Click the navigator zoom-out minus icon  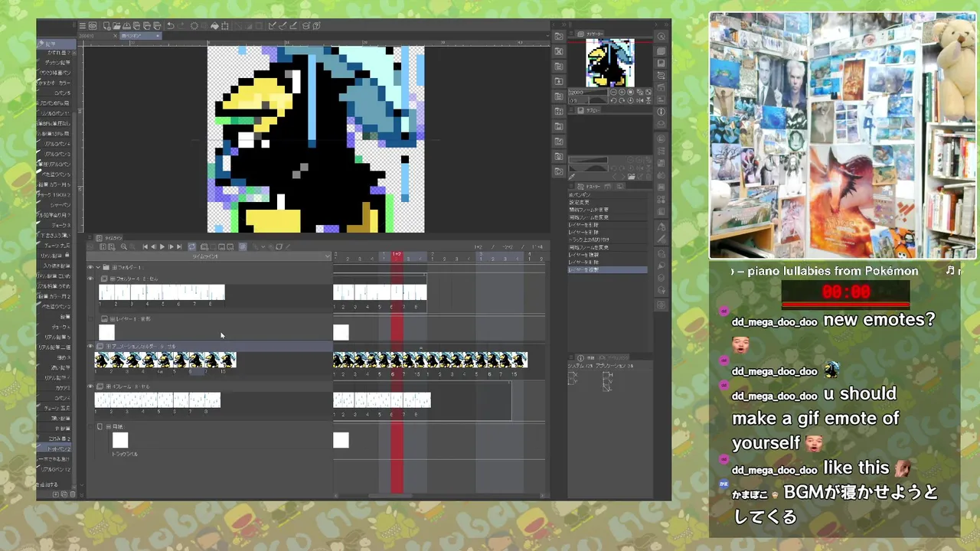[x=613, y=93]
